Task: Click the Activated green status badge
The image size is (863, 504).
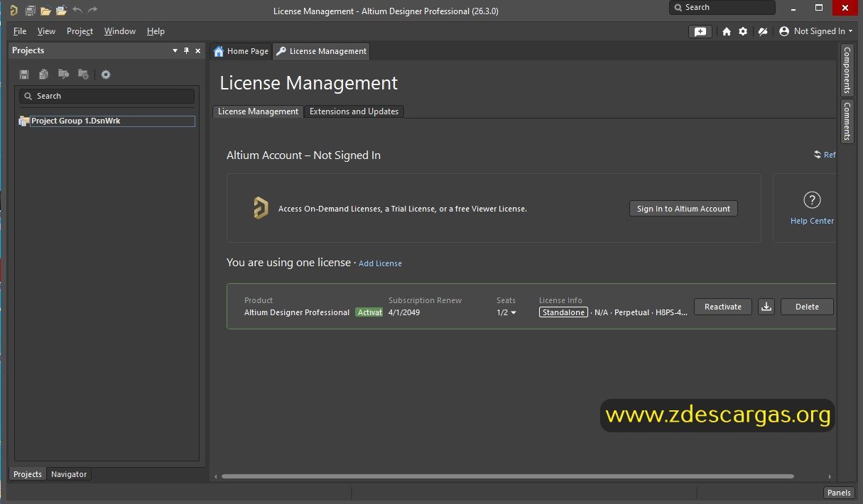Action: (369, 312)
